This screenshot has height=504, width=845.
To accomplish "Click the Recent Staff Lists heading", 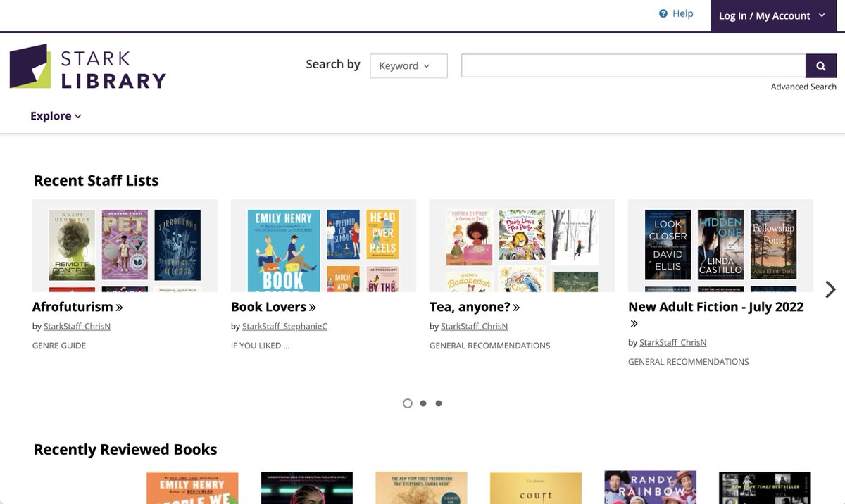I will [96, 181].
